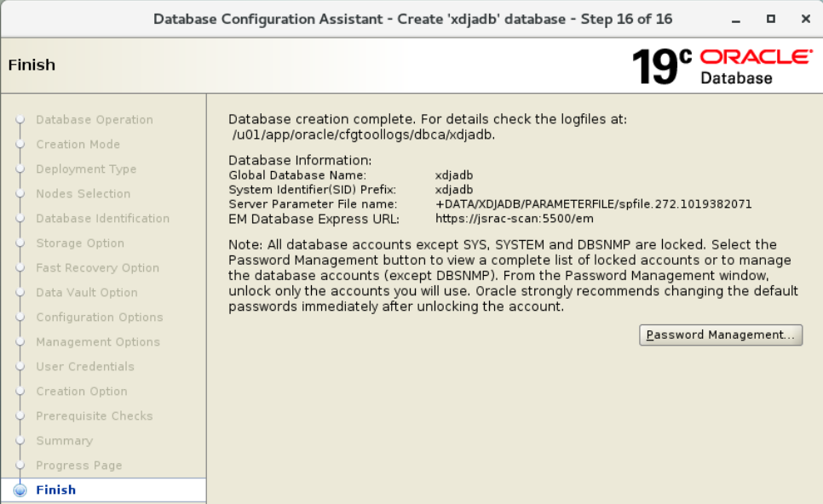Close the Database Configuration Assistant window
Image resolution: width=823 pixels, height=504 pixels.
pyautogui.click(x=806, y=19)
